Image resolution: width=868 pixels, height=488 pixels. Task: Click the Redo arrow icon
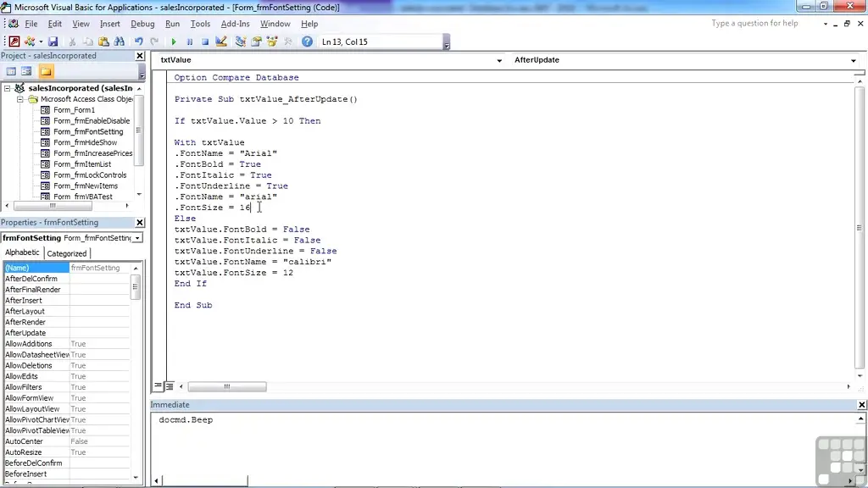pos(154,42)
